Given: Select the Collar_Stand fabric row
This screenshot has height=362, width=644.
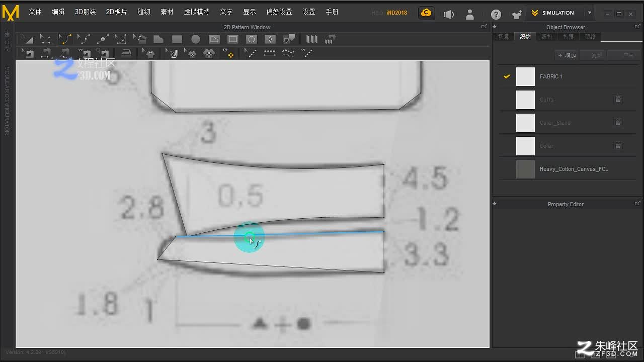Looking at the screenshot, I should tap(567, 123).
